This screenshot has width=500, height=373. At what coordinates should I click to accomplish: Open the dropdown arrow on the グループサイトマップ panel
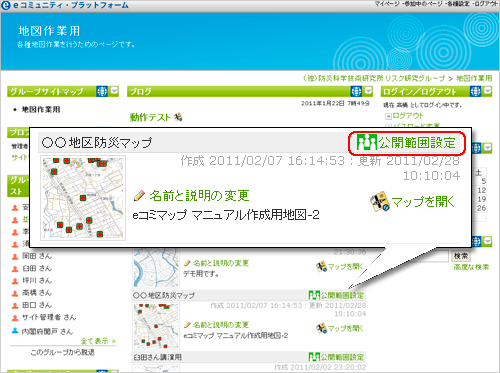click(x=114, y=91)
